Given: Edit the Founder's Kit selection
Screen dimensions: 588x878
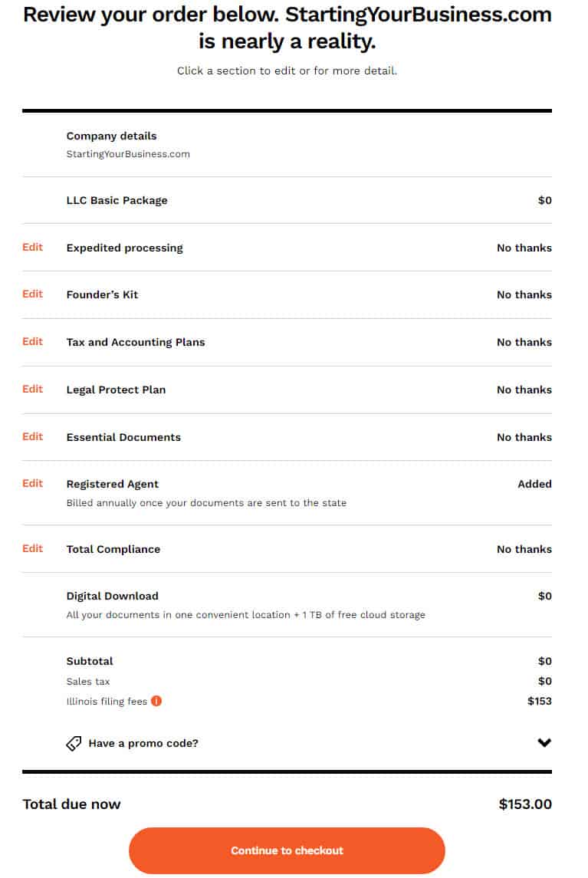Looking at the screenshot, I should [31, 294].
